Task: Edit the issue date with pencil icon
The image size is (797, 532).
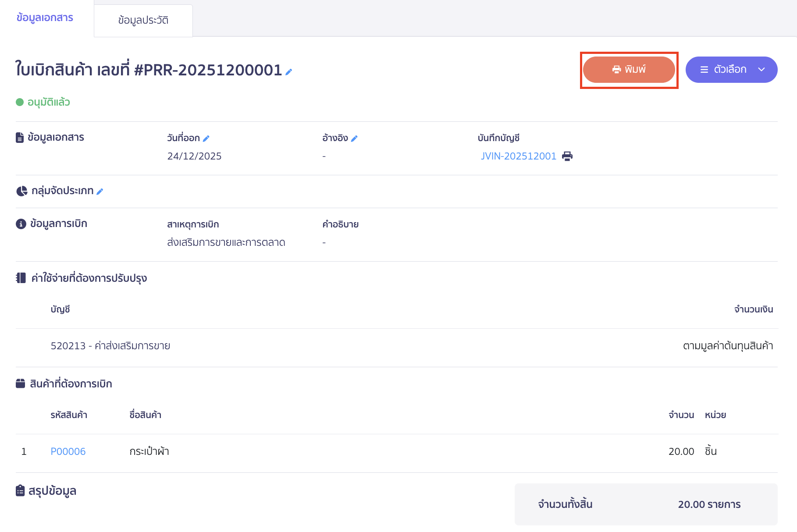Action: pos(206,138)
